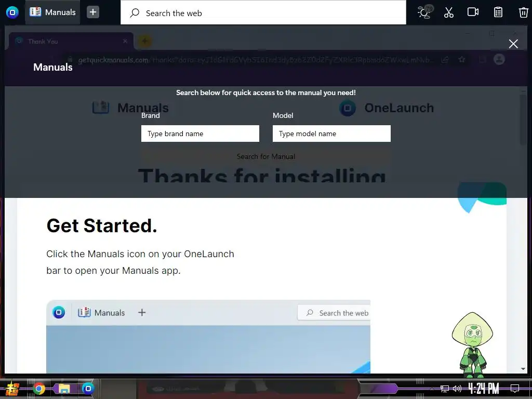Open a new browser tab with plus
This screenshot has width=532, height=399.
coord(144,42)
